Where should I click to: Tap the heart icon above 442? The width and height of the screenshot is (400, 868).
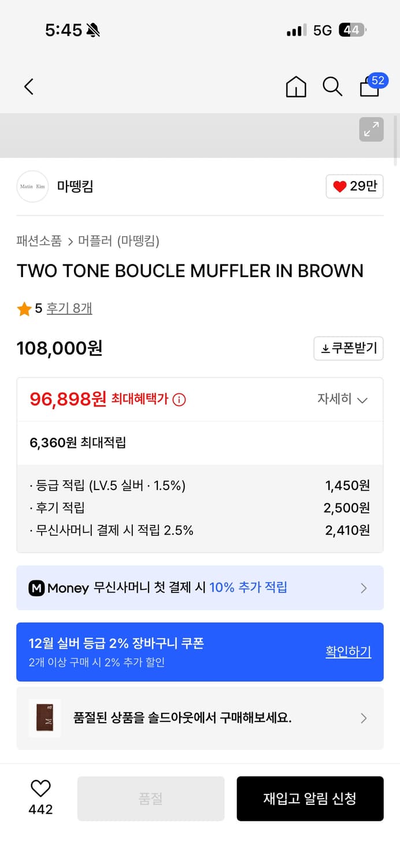point(39,788)
